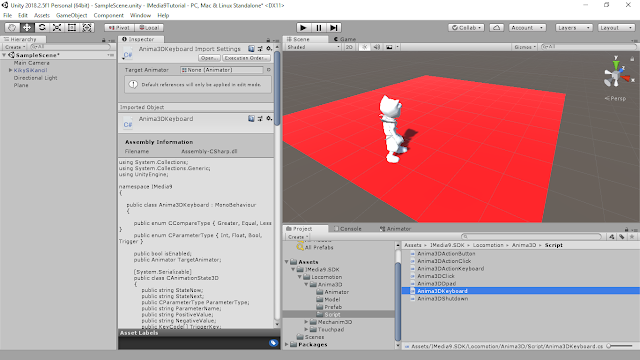Select the Rotate tool

42,27
